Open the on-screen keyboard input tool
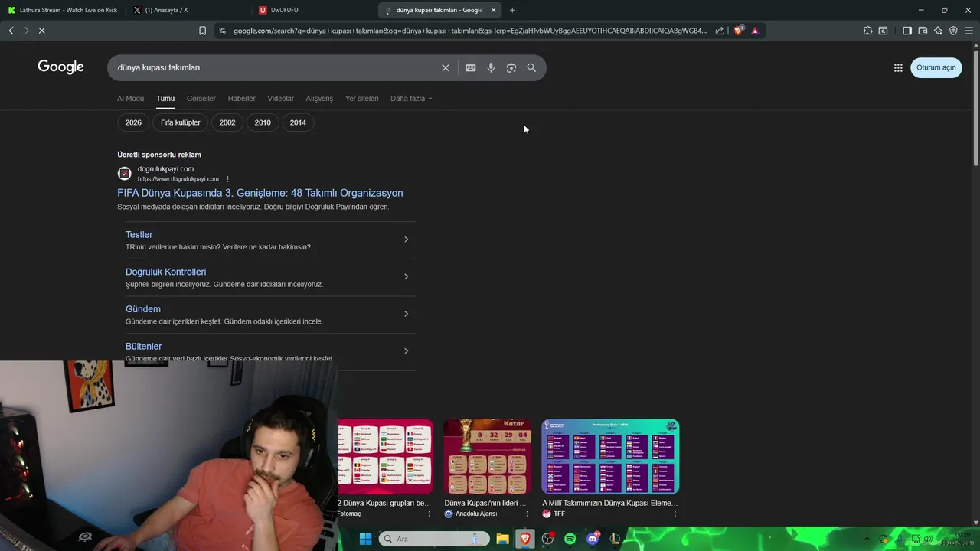980x551 pixels. 471,67
